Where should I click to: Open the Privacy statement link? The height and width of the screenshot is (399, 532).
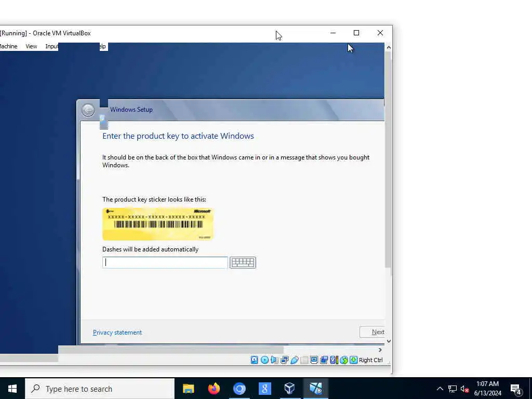(x=117, y=332)
